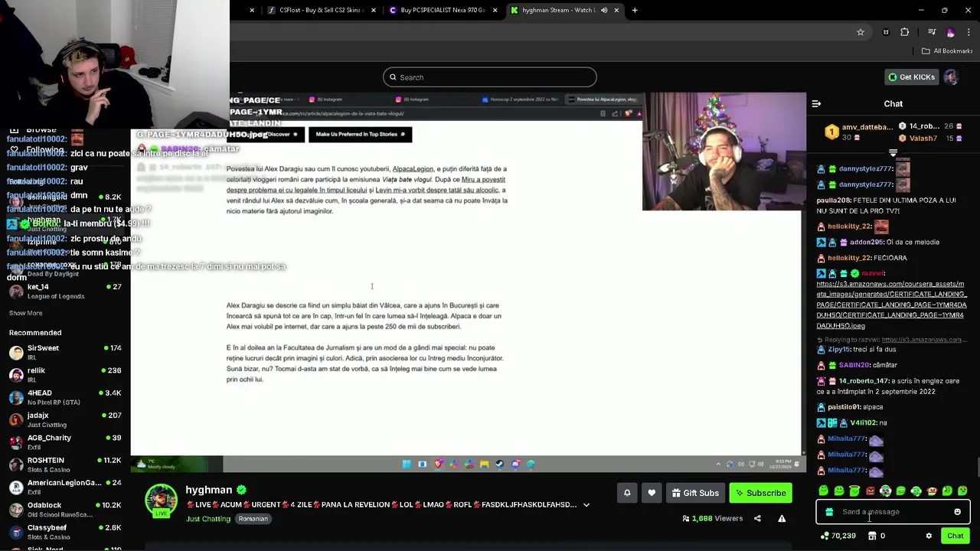The width and height of the screenshot is (980, 551).
Task: Open ket_14 followed channel
Action: 65,291
